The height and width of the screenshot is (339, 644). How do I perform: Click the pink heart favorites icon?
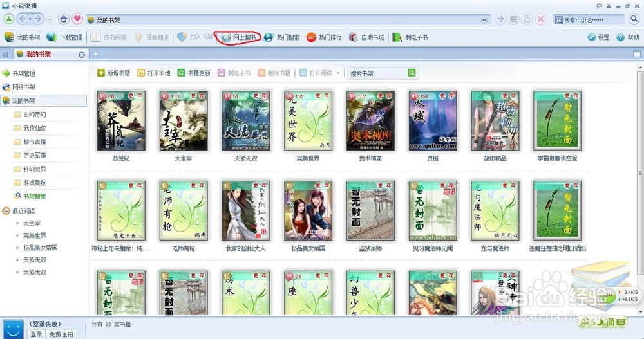(x=77, y=19)
